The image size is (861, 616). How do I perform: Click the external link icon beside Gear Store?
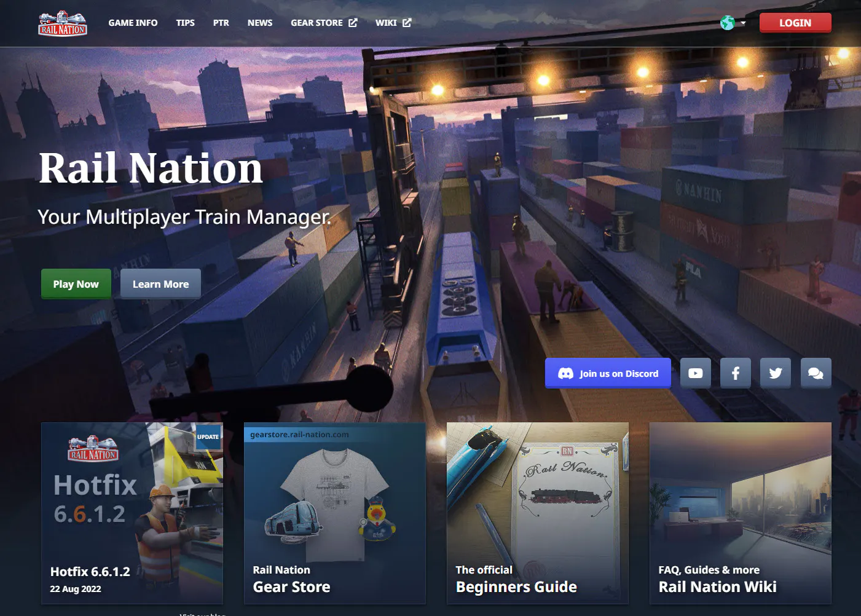tap(353, 23)
